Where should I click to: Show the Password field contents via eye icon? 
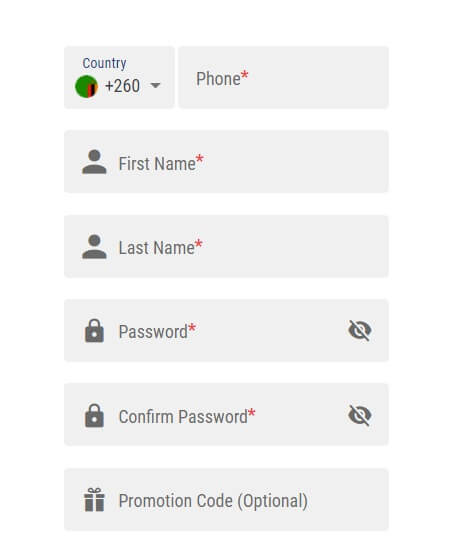360,330
